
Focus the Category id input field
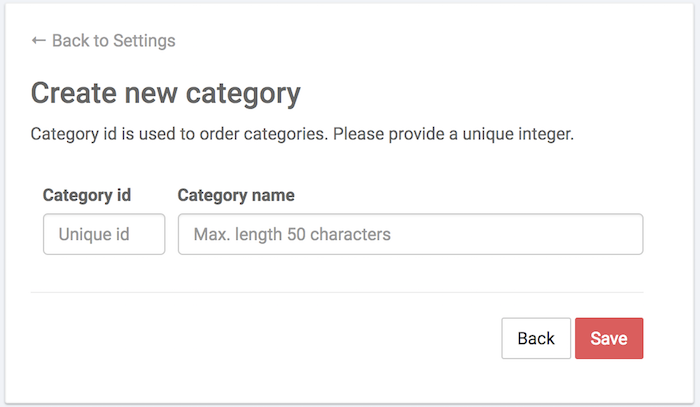[x=104, y=234]
